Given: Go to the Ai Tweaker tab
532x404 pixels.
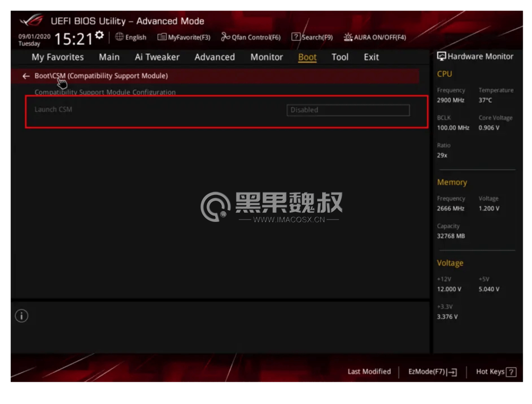Looking at the screenshot, I should [157, 57].
